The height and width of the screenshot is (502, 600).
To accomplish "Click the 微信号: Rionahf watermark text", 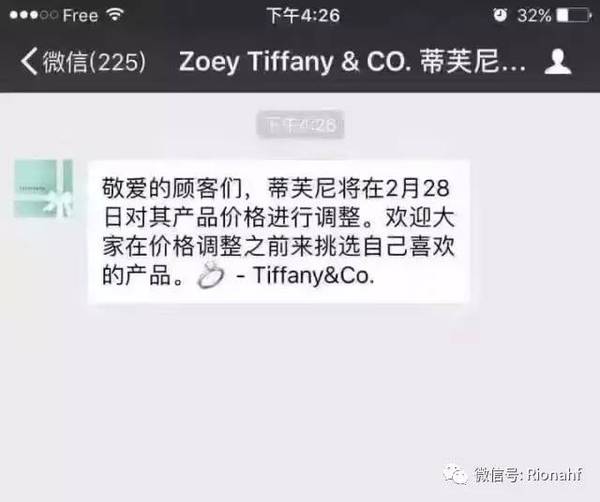I will click(x=528, y=474).
